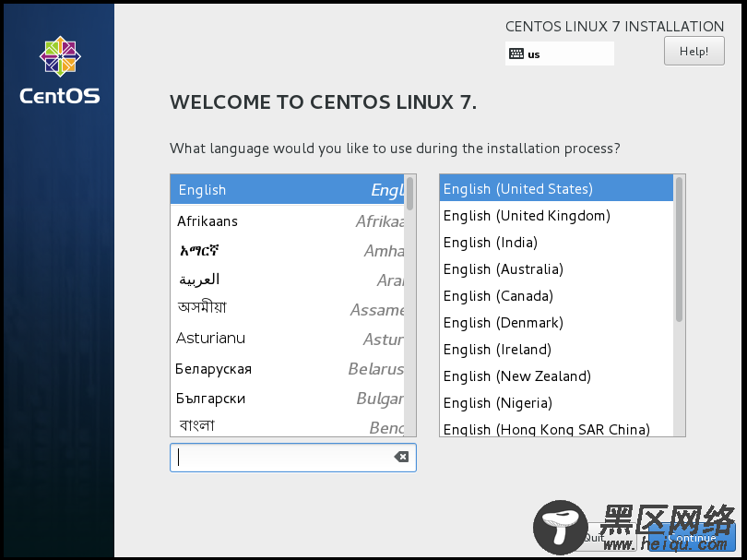Select Asturianu in the language list
Screen dimensions: 747x560
tap(287, 340)
